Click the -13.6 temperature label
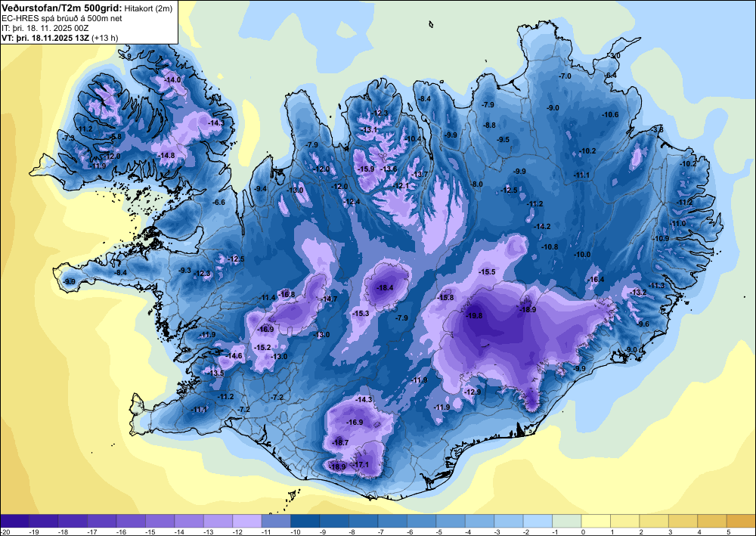This screenshot has height=536, width=756. click(389, 169)
